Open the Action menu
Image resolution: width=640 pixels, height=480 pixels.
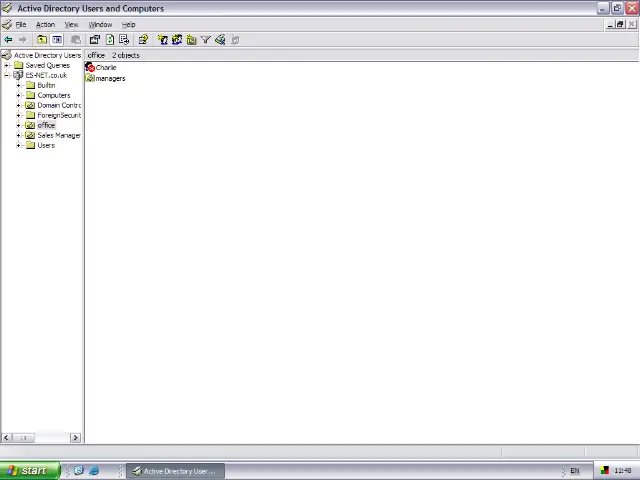pyautogui.click(x=45, y=24)
